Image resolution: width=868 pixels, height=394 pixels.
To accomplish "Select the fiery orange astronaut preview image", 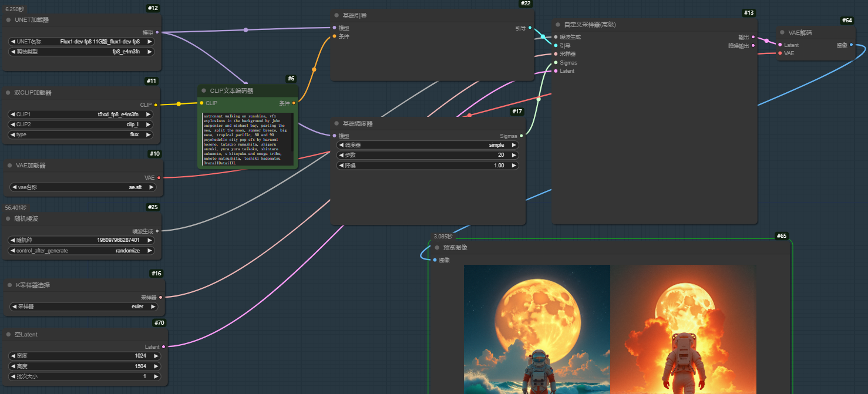I will pyautogui.click(x=683, y=329).
